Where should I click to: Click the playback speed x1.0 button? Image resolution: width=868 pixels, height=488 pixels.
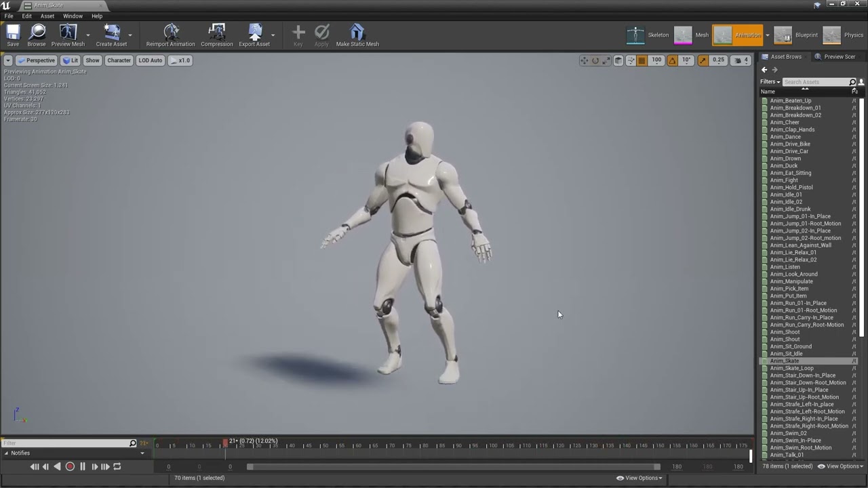point(180,60)
